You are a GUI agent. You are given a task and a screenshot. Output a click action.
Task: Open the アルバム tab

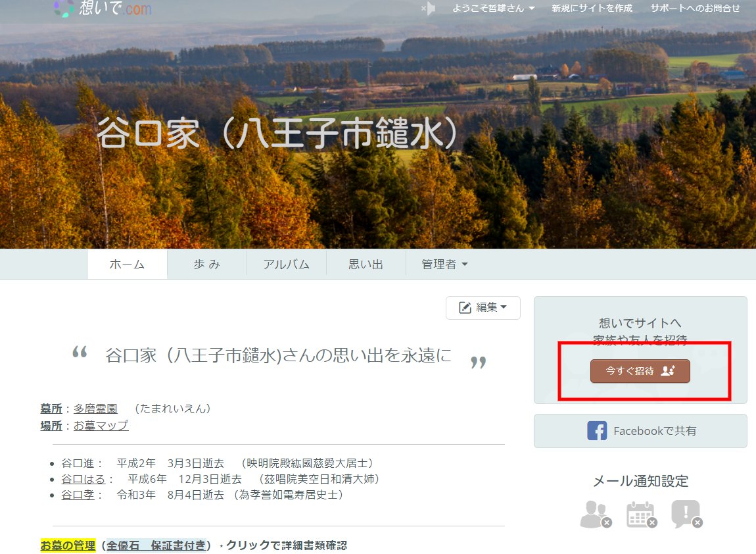pos(286,264)
